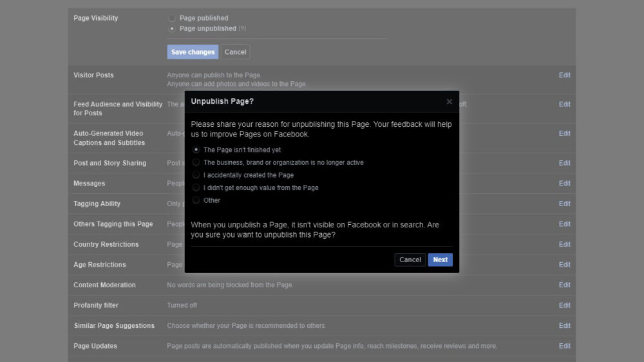Pick "I didn't get enough value" option
Screen dimensions: 644x362
pos(196,187)
